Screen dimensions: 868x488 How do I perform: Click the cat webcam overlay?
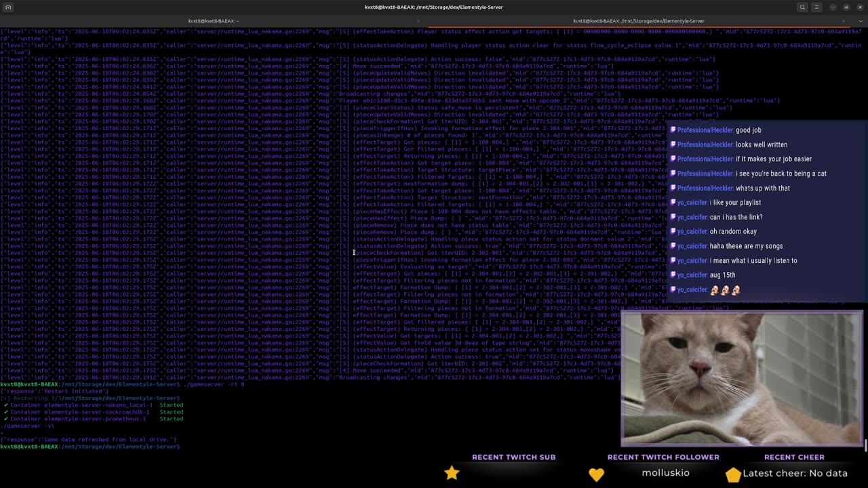point(742,378)
